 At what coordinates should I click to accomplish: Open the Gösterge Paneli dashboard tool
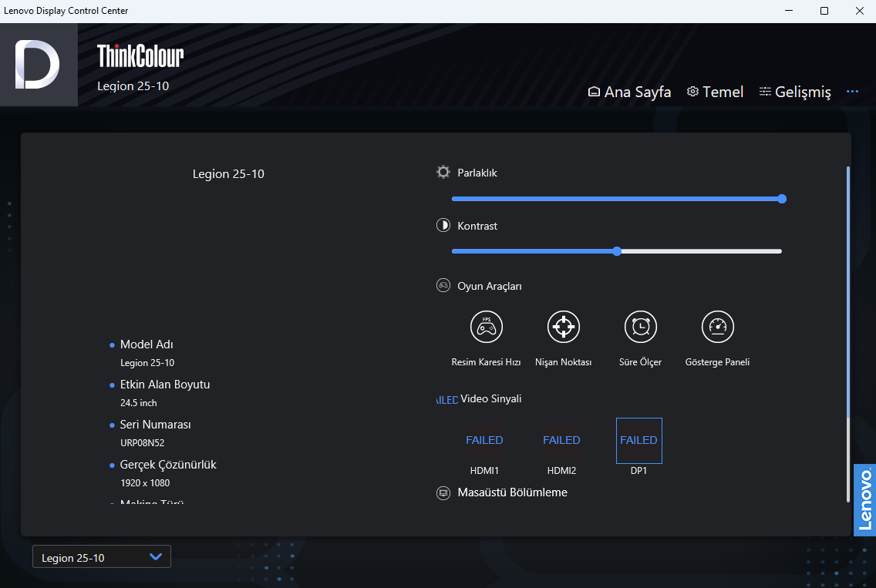pyautogui.click(x=717, y=327)
